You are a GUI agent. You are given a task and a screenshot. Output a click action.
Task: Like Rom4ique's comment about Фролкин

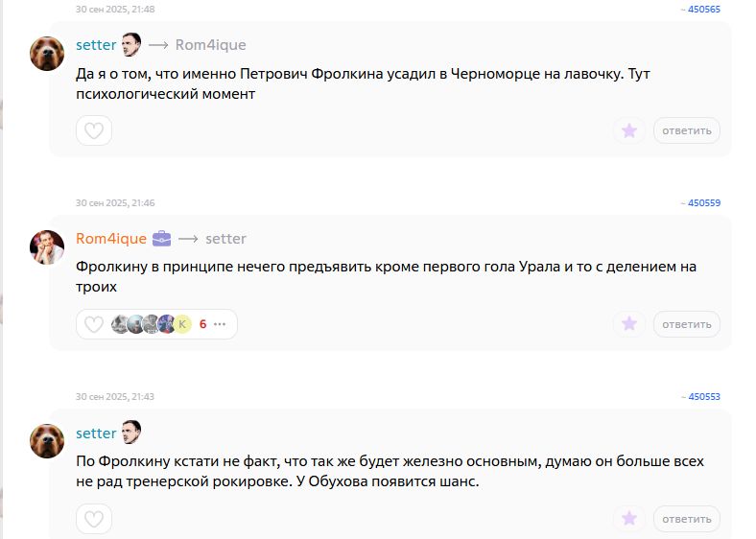coord(94,324)
